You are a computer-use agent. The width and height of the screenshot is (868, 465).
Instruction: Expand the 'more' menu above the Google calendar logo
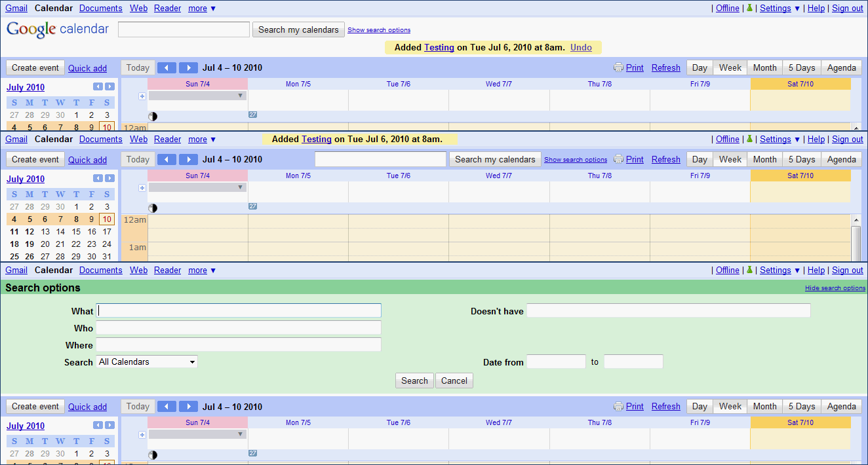pyautogui.click(x=201, y=8)
